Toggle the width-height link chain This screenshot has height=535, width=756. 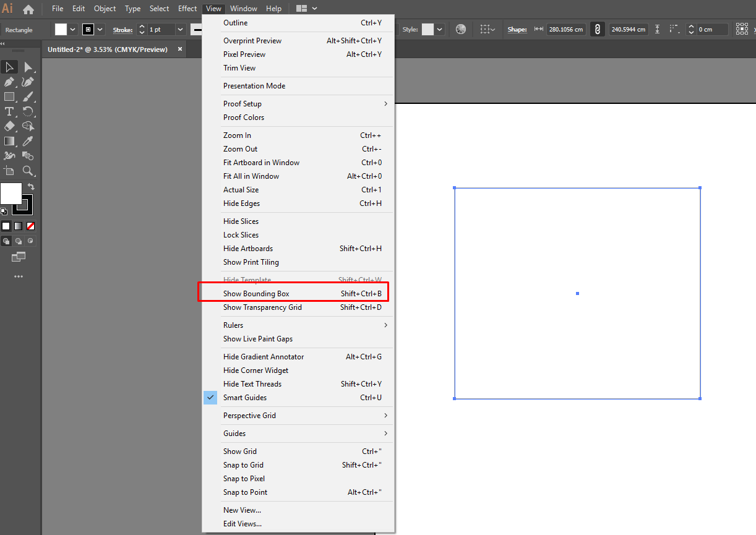click(597, 29)
